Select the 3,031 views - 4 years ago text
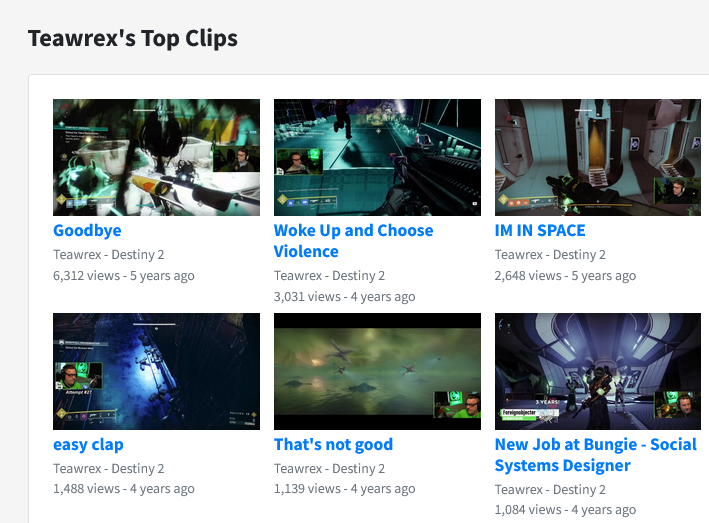The height and width of the screenshot is (523, 709). (x=345, y=297)
